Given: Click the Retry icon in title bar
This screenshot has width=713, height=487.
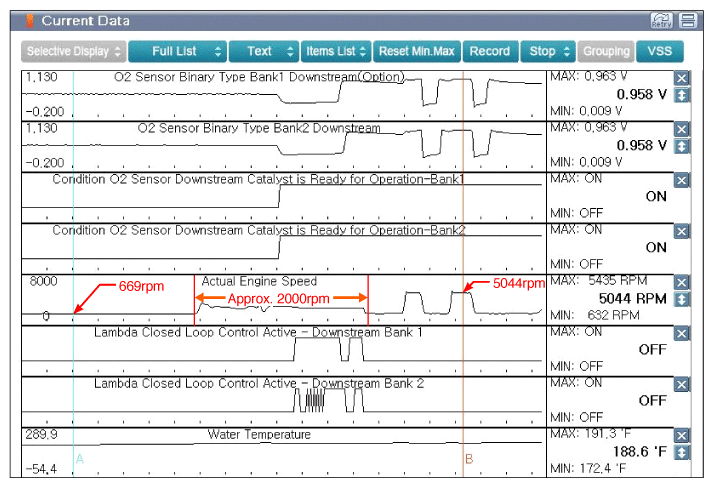Looking at the screenshot, I should point(660,20).
